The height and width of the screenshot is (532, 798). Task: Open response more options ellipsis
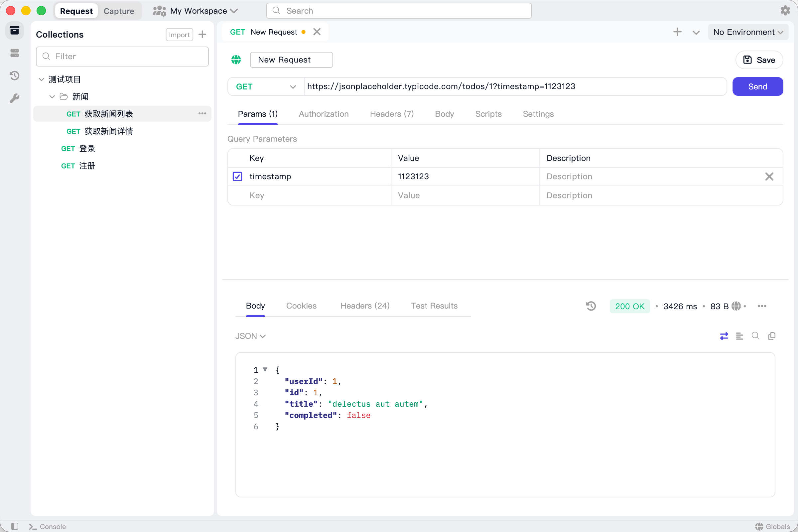pyautogui.click(x=762, y=306)
